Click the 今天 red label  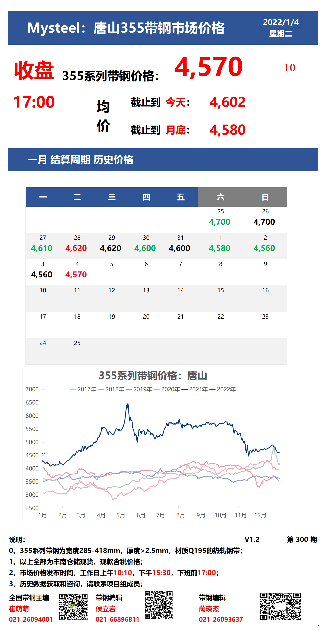click(x=176, y=103)
